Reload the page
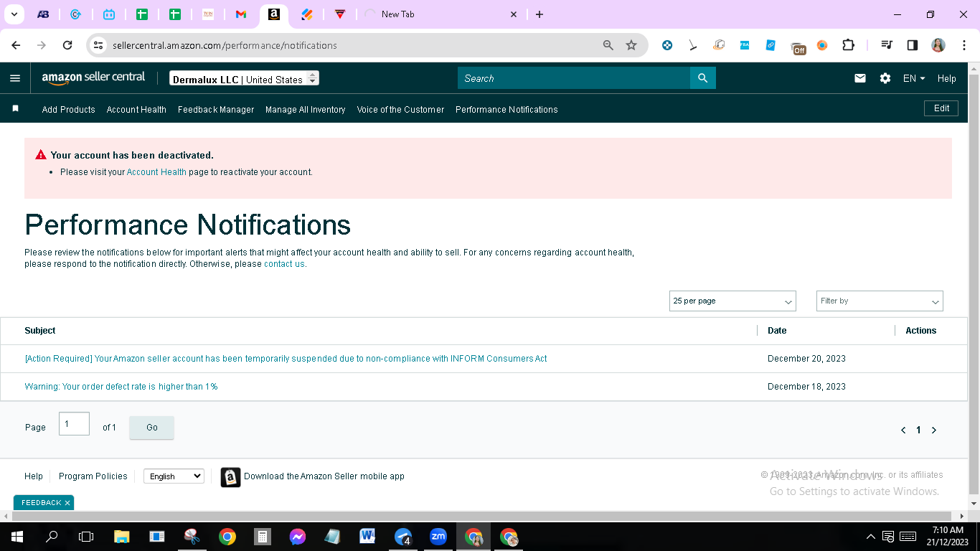The image size is (980, 551). click(67, 45)
